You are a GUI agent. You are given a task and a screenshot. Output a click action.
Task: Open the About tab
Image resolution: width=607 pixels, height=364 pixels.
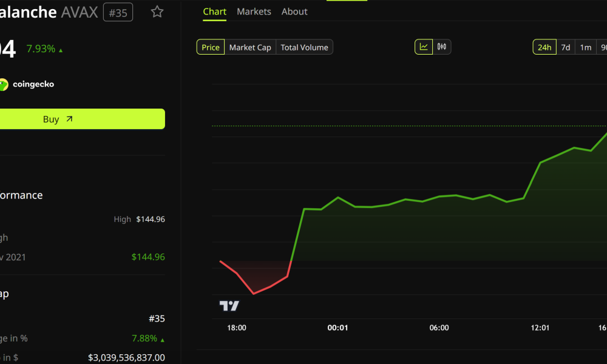pyautogui.click(x=294, y=12)
